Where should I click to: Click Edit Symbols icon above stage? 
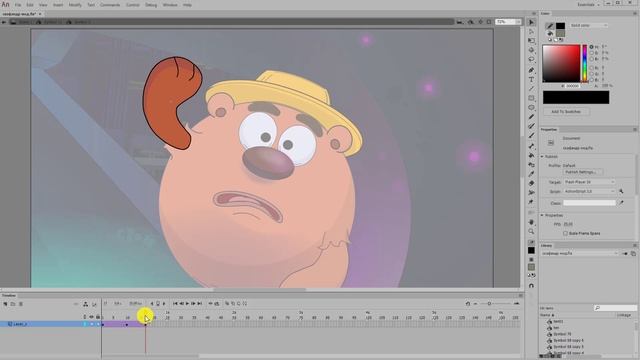point(471,22)
